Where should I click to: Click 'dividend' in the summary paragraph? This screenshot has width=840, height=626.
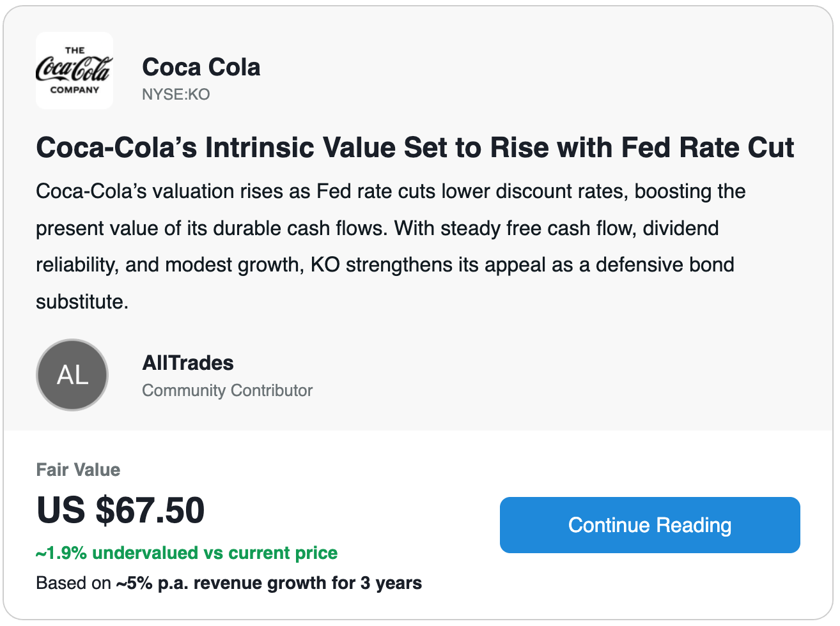coord(681,228)
